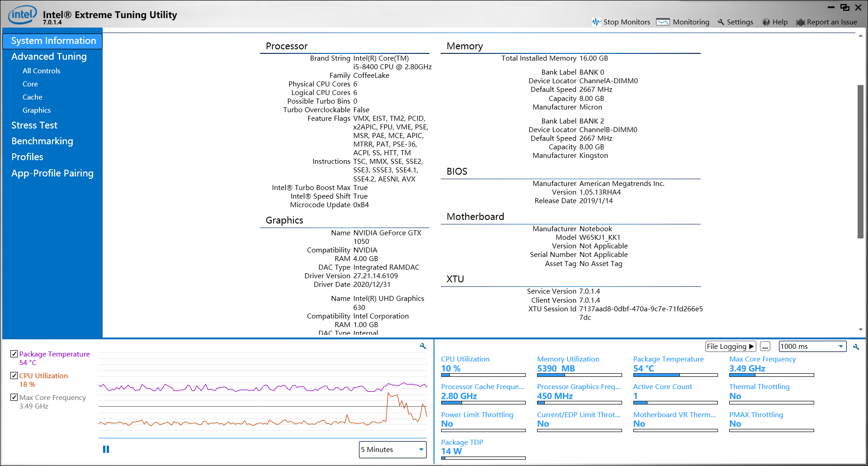This screenshot has width=868, height=466.
Task: Select the Max Core Frequency 3.49 GHz tile
Action: tap(771, 367)
